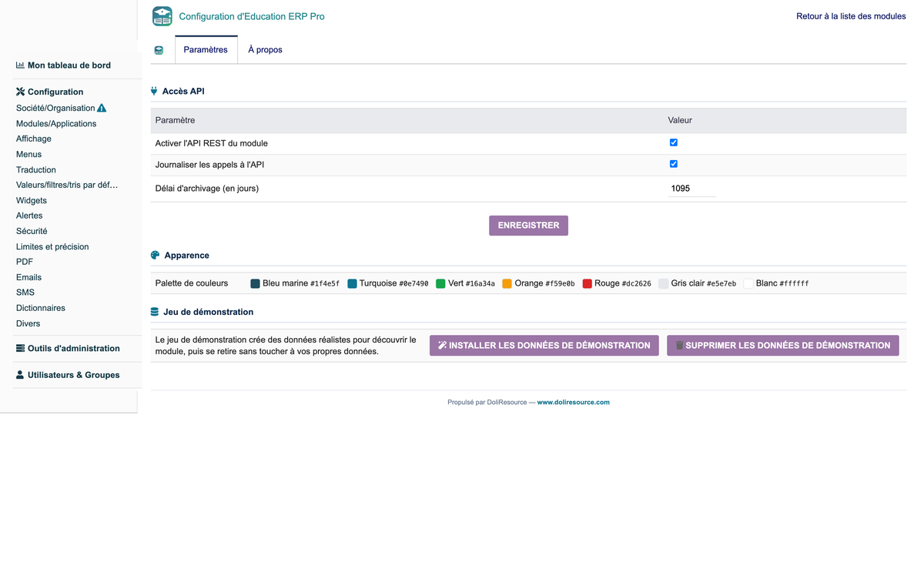
Task: Open Mon tableau de bord menu
Action: click(x=69, y=65)
